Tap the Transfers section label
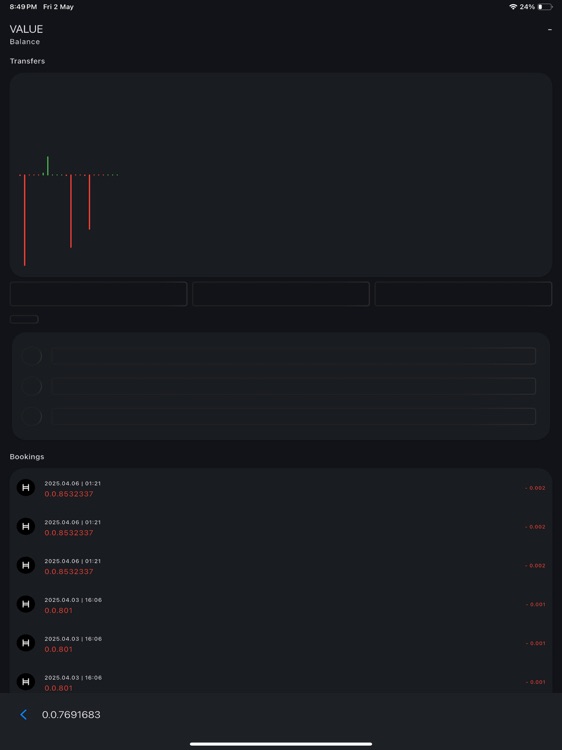562x750 pixels. coord(27,61)
